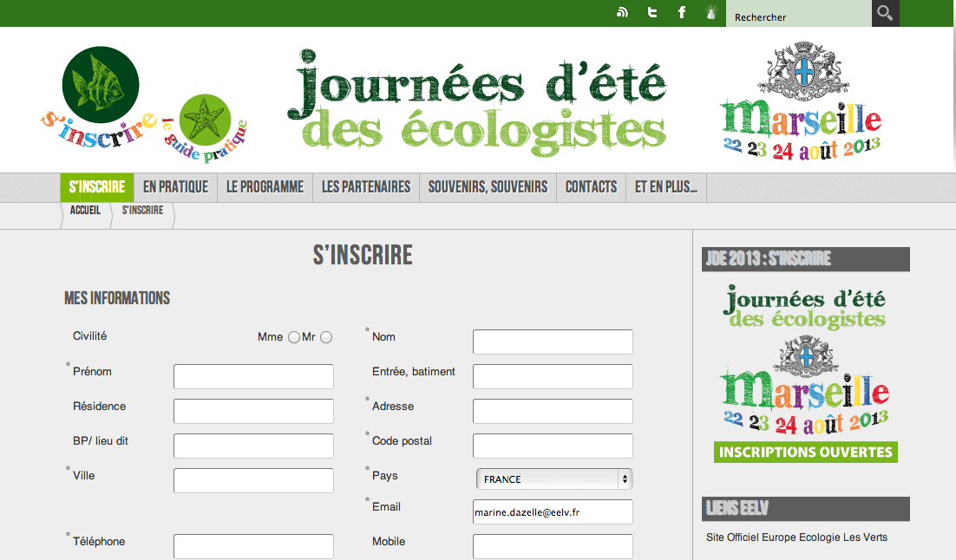Image resolution: width=956 pixels, height=560 pixels.
Task: Click the INSCRIPTIONS OUVERTES green banner
Action: pyautogui.click(x=805, y=452)
